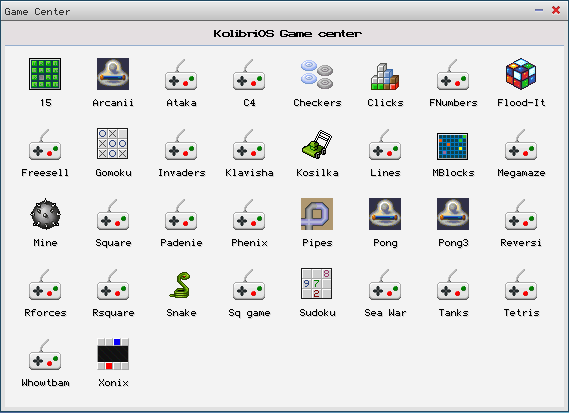The height and width of the screenshot is (413, 569).
Task: Minimize the Game Center window
Action: point(539,10)
